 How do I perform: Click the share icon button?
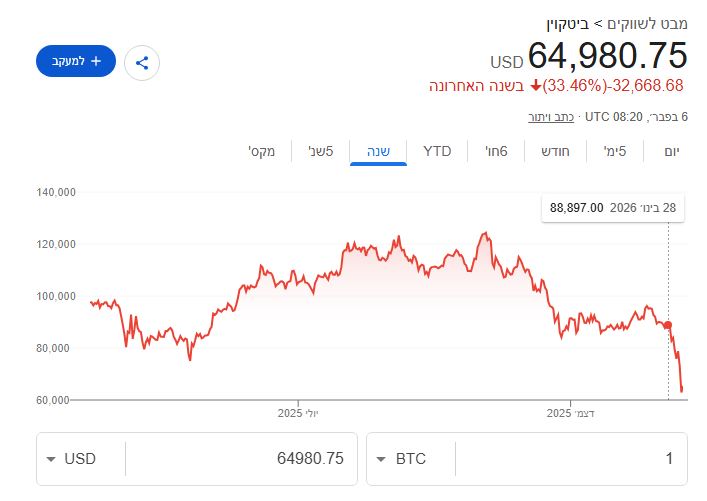click(x=143, y=63)
